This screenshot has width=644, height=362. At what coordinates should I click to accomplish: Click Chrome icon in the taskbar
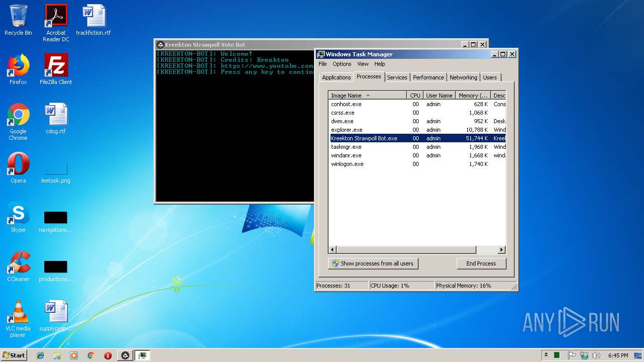[91, 355]
